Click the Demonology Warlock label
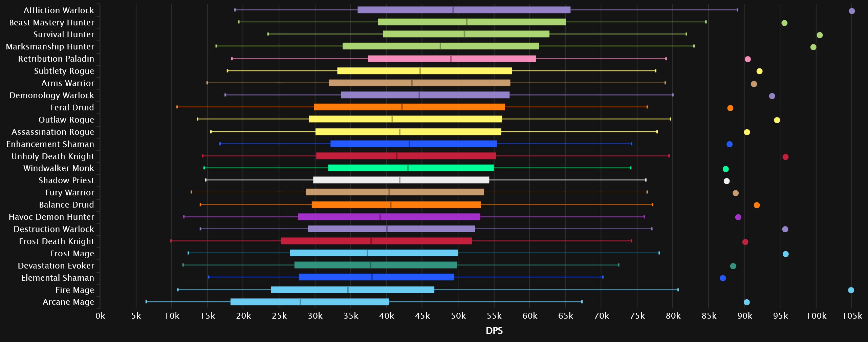Viewport: 868px width, 342px height. (x=52, y=95)
